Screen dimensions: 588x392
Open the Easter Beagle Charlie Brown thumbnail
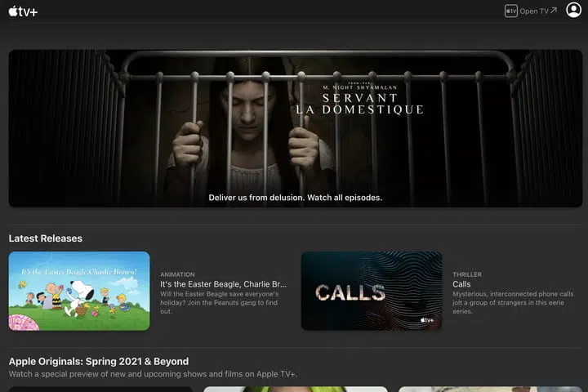[79, 291]
